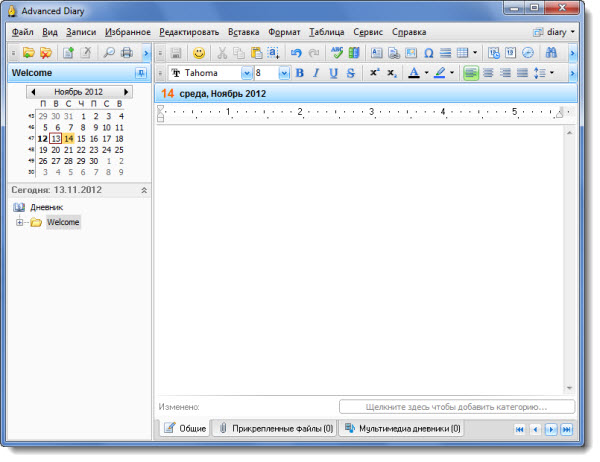Toggle italic text formatting
The width and height of the screenshot is (600, 462).
[x=316, y=73]
